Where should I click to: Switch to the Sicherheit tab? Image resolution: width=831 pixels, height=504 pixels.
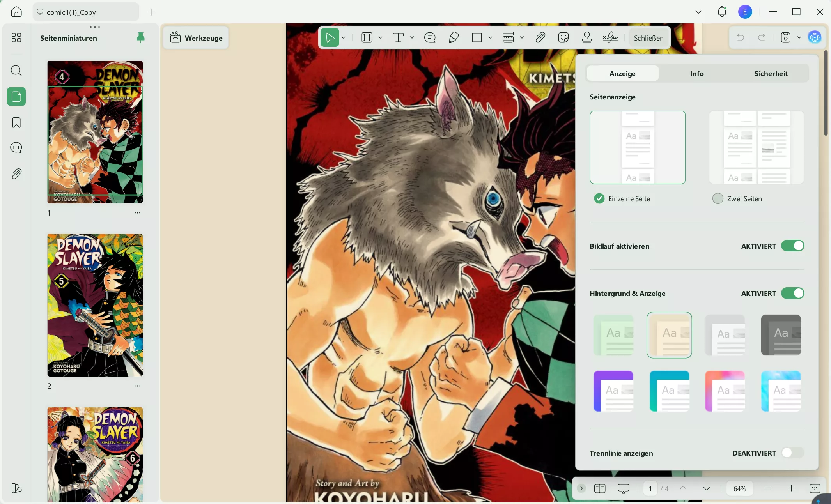coord(771,73)
